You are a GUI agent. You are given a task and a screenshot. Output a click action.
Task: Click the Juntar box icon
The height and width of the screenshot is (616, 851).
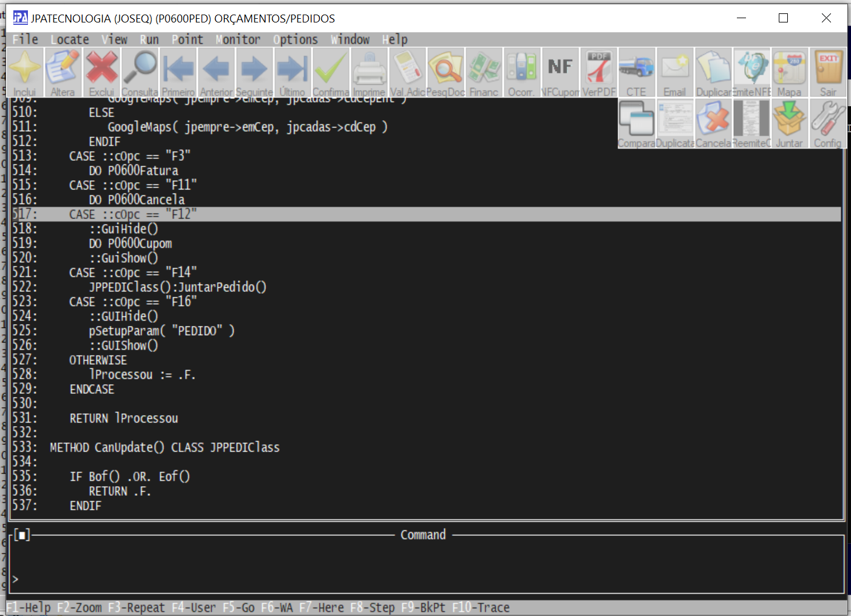click(x=789, y=124)
